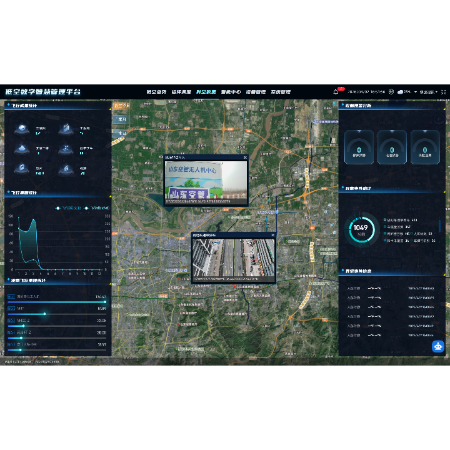Click the bottom ranking progress bar
Screen dimensions: 450x450
click(57, 350)
